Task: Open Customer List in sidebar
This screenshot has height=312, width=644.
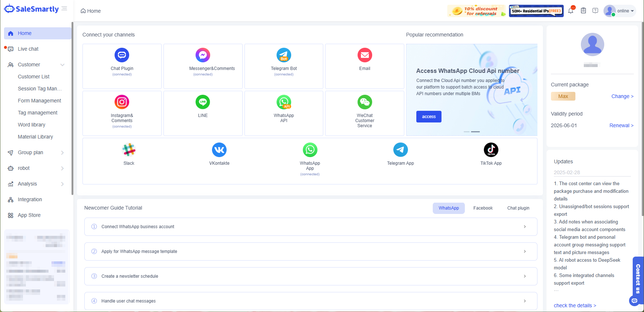Action: pyautogui.click(x=34, y=77)
